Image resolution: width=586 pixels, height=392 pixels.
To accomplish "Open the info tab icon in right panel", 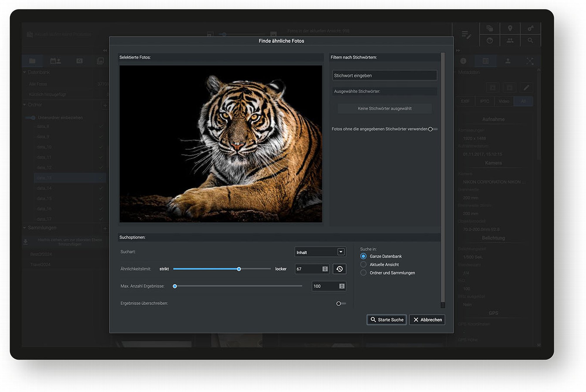I will [463, 61].
